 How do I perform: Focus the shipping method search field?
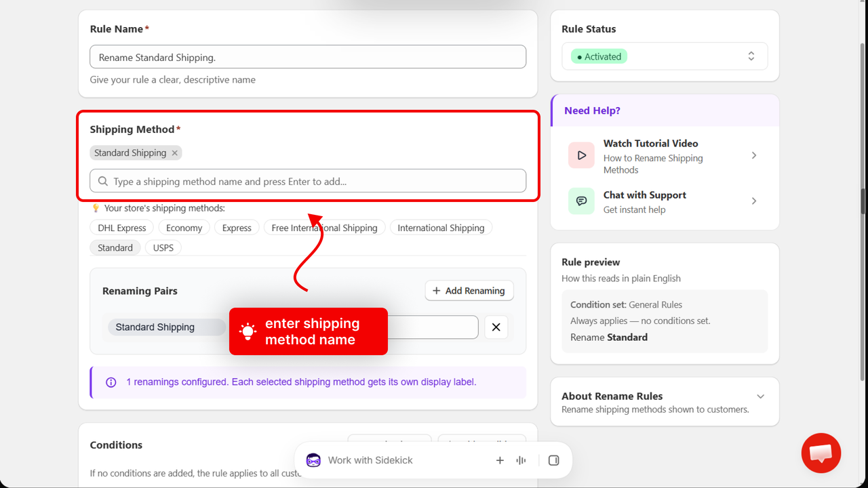308,181
